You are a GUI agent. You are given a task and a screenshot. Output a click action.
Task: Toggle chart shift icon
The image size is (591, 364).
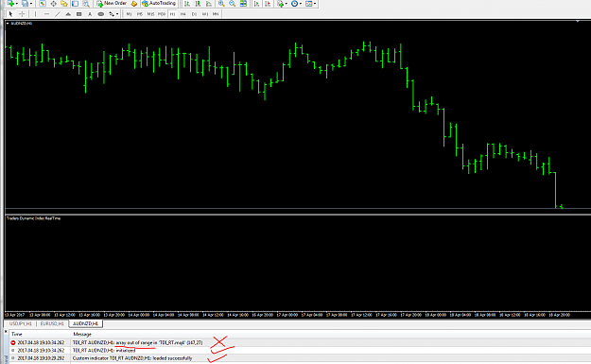click(268, 4)
